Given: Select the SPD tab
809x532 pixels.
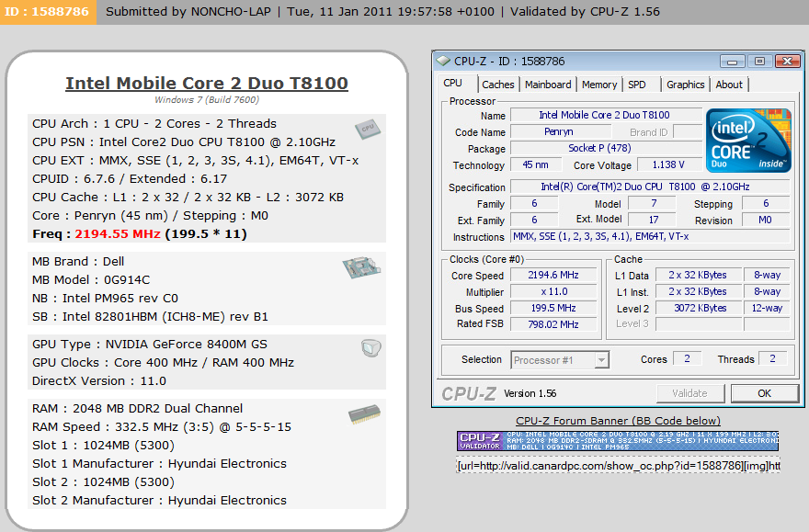Looking at the screenshot, I should pyautogui.click(x=637, y=85).
